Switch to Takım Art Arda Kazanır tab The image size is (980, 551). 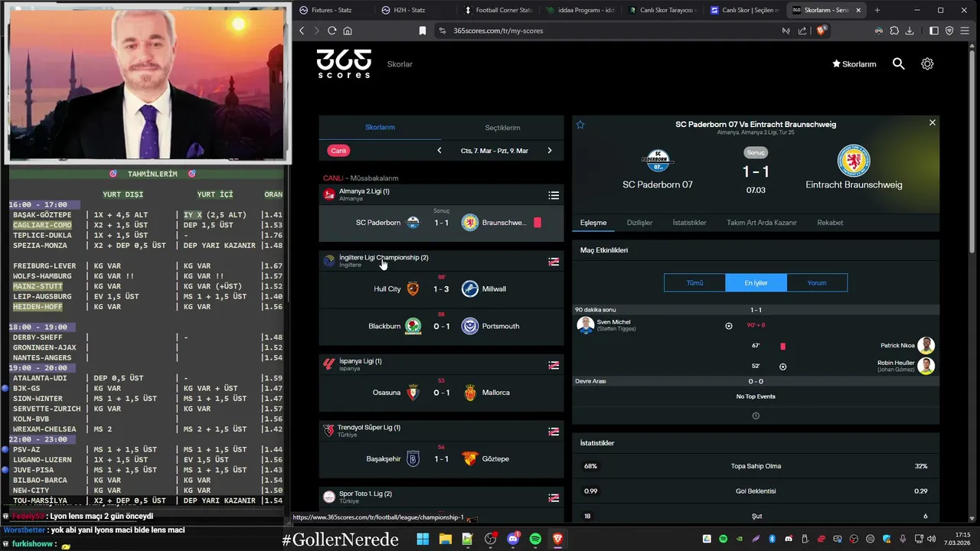tap(762, 223)
